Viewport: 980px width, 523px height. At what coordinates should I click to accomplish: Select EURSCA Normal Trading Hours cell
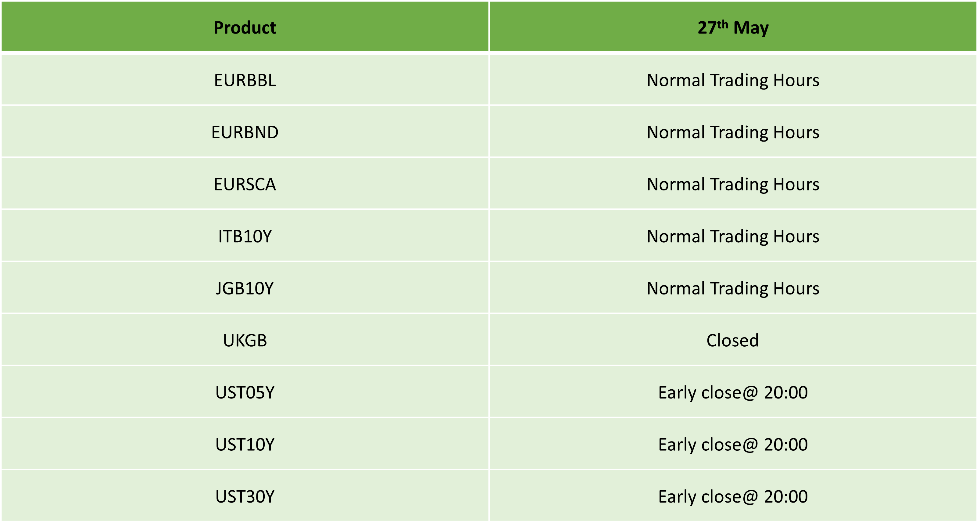pyautogui.click(x=733, y=184)
